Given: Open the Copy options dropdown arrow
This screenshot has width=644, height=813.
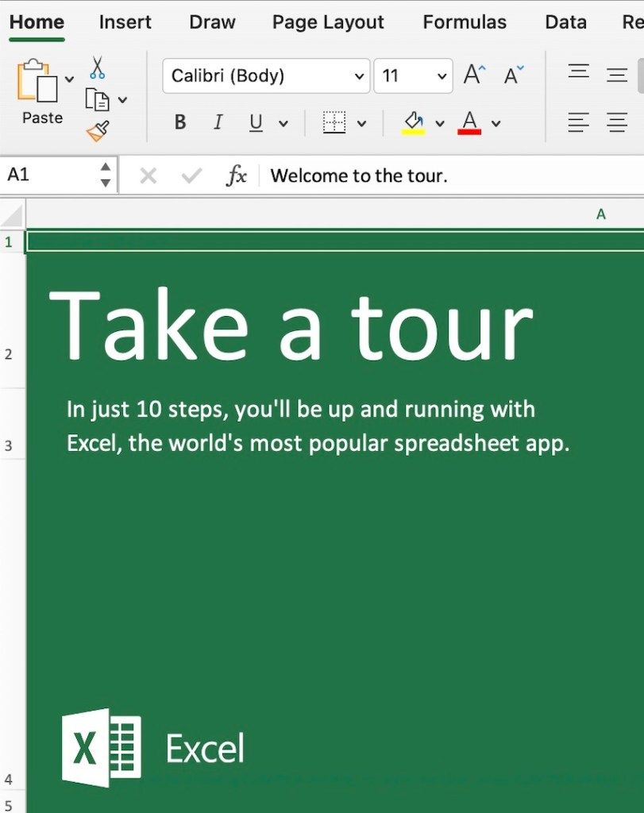Looking at the screenshot, I should tap(122, 99).
